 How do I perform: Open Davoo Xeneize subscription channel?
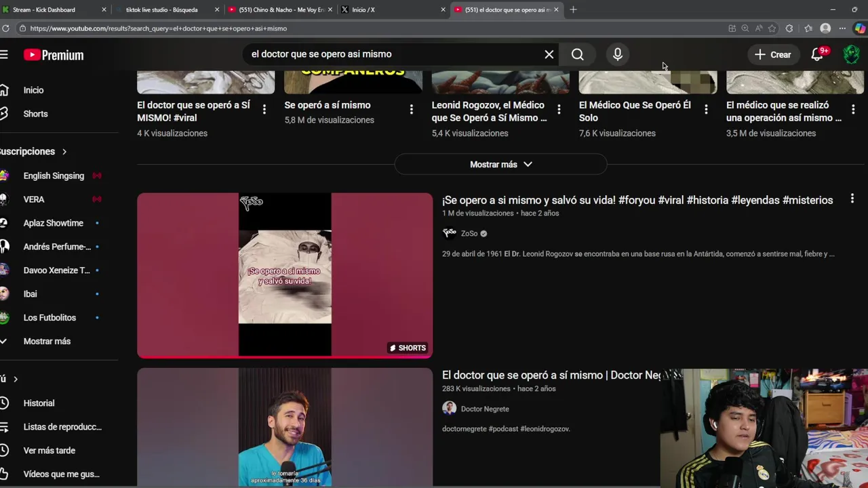click(56, 270)
